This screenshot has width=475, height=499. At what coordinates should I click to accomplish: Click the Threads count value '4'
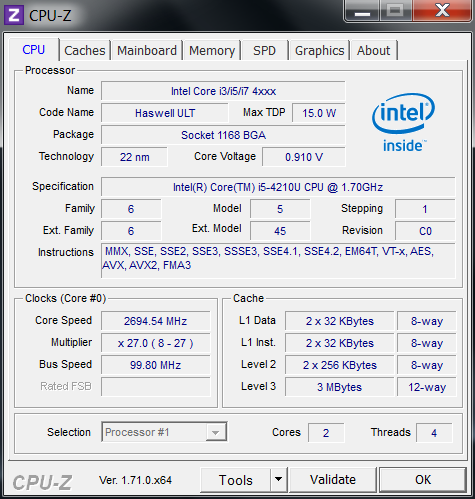click(434, 433)
